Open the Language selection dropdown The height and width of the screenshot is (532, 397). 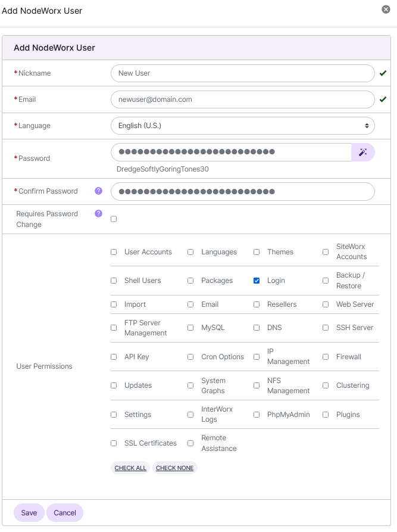tap(242, 126)
